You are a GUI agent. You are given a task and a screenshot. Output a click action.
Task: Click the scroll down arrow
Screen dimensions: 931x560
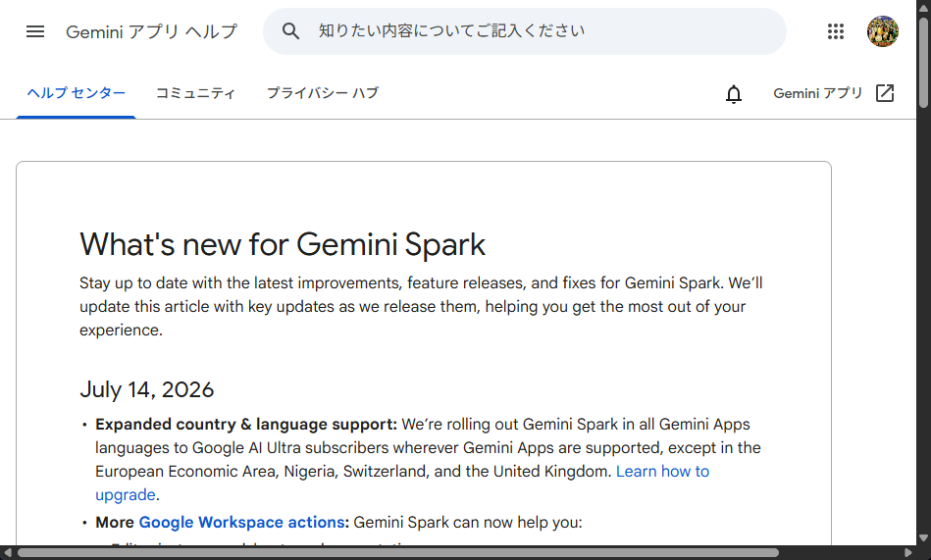tap(923, 538)
